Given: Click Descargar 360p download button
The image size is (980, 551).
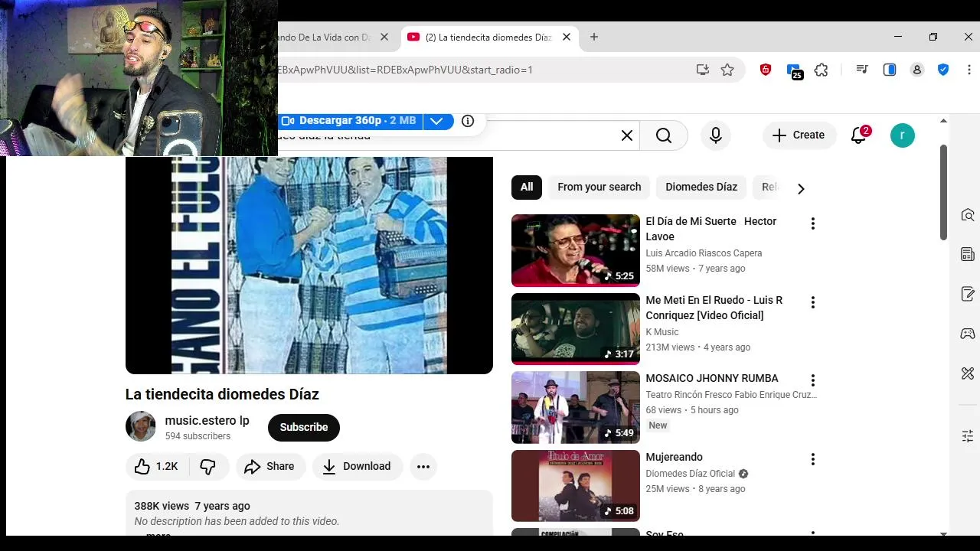Looking at the screenshot, I should point(349,121).
